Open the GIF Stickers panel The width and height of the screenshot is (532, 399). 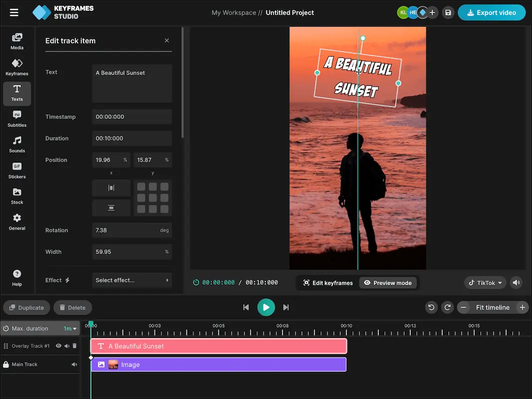(17, 170)
